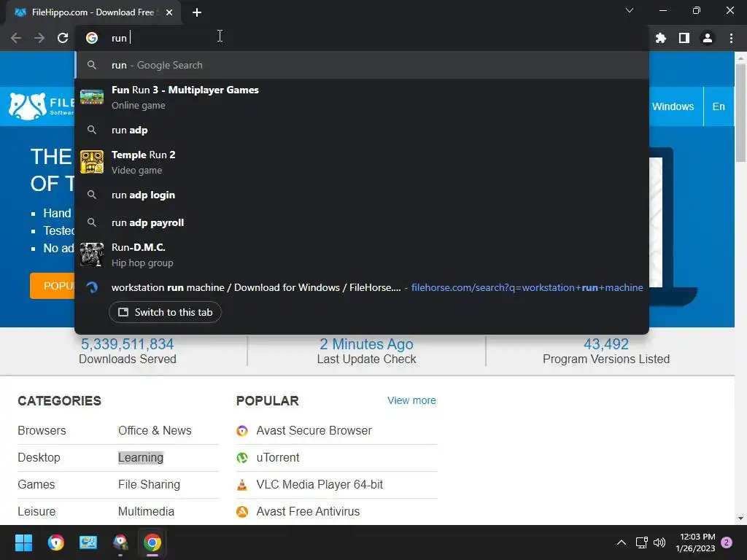The width and height of the screenshot is (747, 560).
Task: Show hidden system tray icons
Action: click(x=622, y=542)
